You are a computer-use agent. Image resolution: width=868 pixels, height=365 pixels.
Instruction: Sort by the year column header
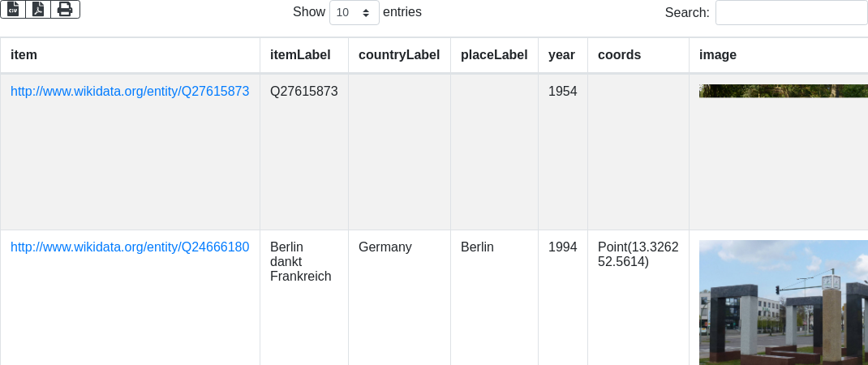[561, 55]
